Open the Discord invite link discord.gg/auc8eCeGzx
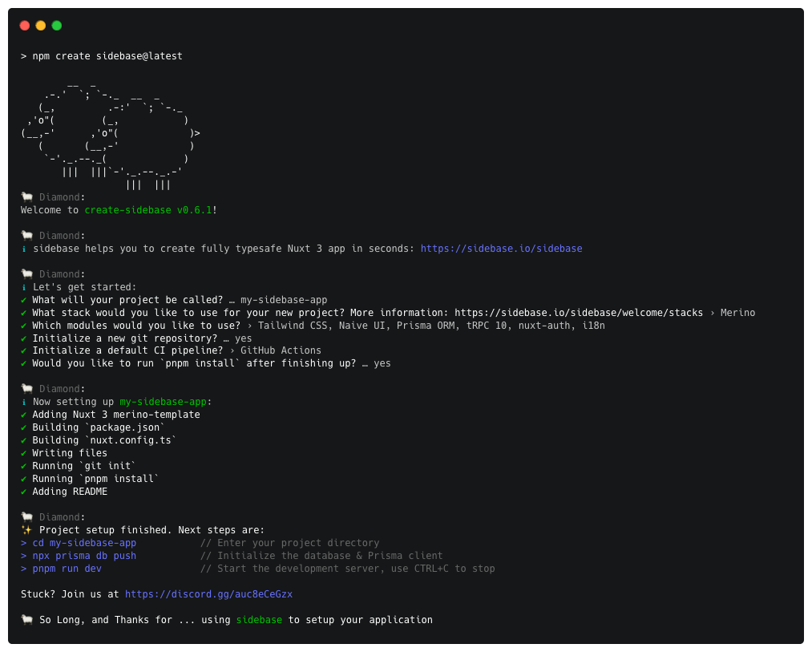Viewport: 812px width, 652px height. point(208,594)
